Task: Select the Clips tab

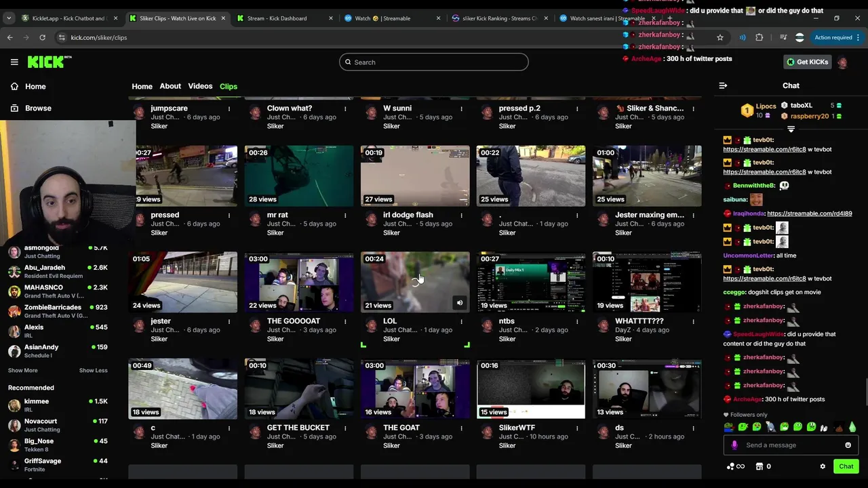Action: [229, 86]
